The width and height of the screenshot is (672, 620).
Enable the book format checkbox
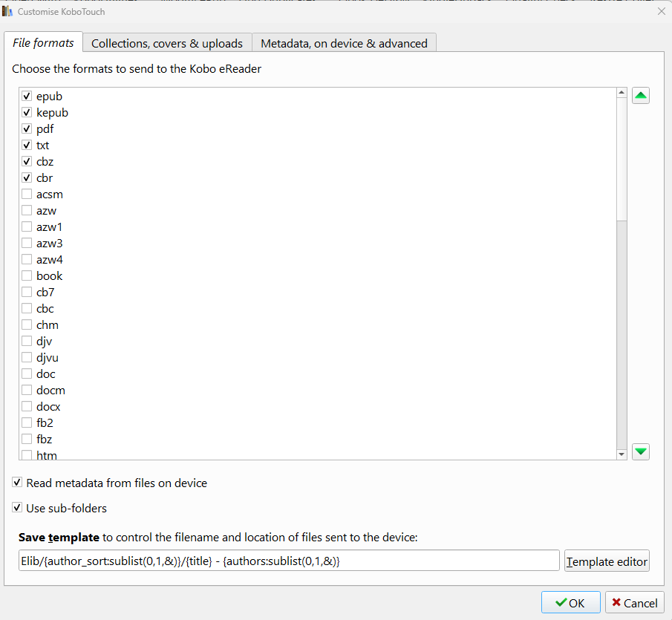(27, 275)
